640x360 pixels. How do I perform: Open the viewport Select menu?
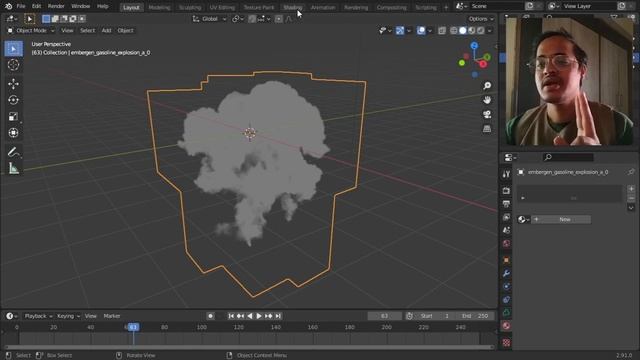click(87, 31)
